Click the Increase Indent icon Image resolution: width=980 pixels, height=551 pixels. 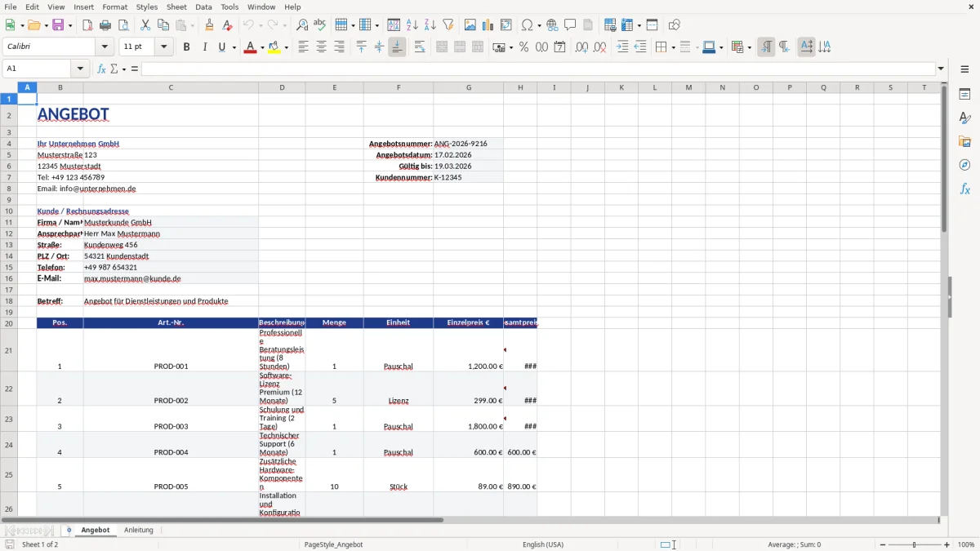click(622, 47)
